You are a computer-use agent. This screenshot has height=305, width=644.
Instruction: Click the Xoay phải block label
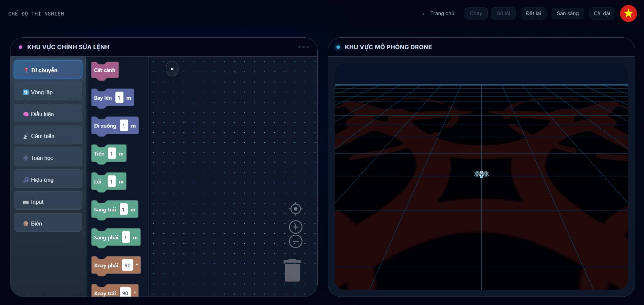click(x=106, y=266)
